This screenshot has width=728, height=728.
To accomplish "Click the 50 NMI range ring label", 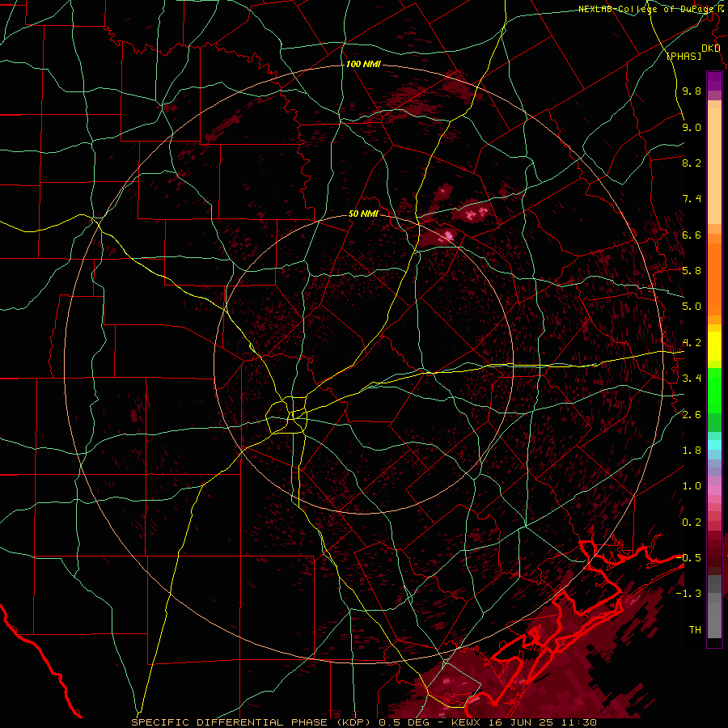I will click(363, 214).
